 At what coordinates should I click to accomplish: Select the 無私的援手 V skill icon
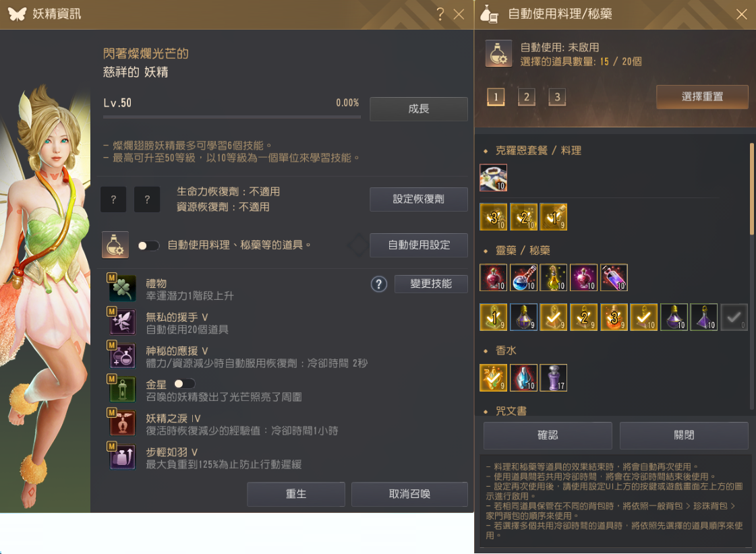click(121, 321)
